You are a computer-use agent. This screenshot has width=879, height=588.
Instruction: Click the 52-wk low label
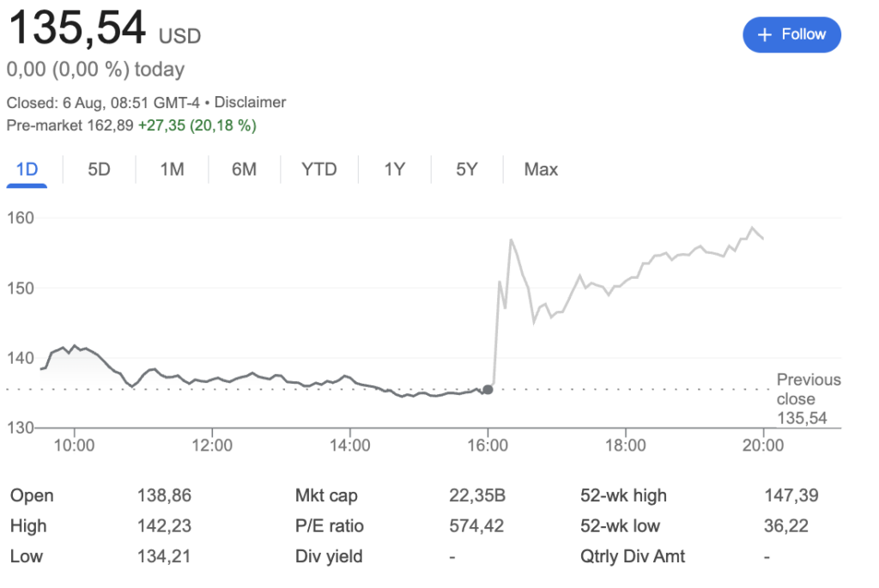click(x=621, y=526)
